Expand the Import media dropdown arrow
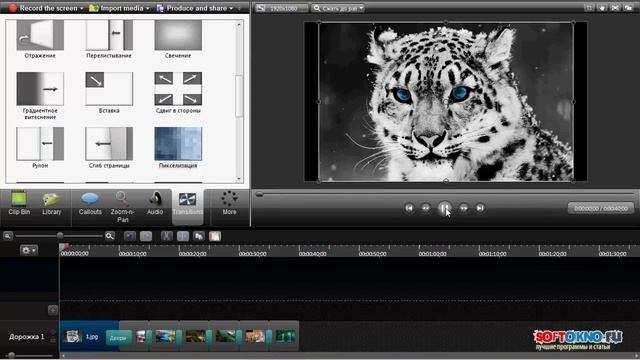 click(x=148, y=8)
